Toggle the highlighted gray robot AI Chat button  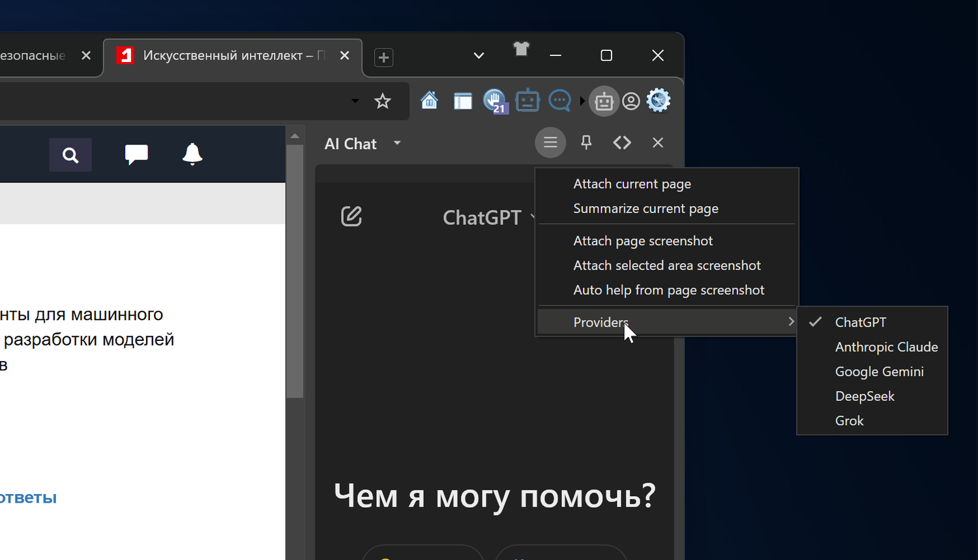click(604, 102)
